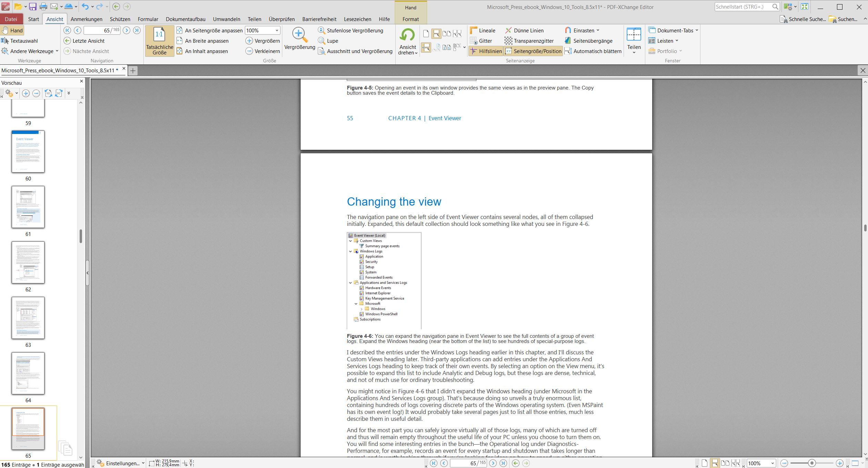Go to the last page button
This screenshot has height=468, width=868.
click(x=137, y=30)
